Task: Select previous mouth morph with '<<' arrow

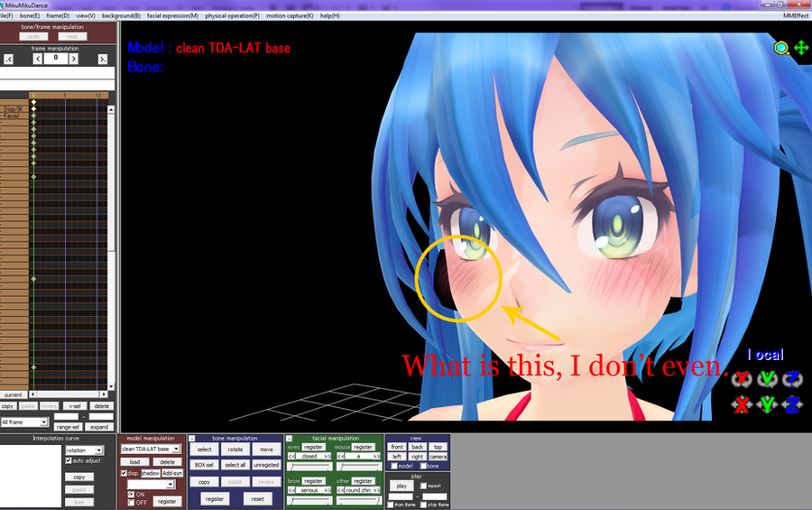Action: click(341, 456)
